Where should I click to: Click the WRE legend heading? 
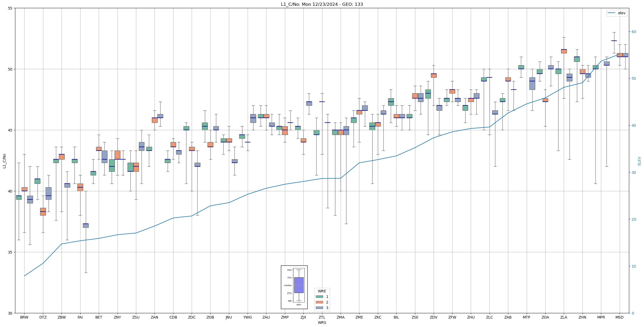pos(322,291)
